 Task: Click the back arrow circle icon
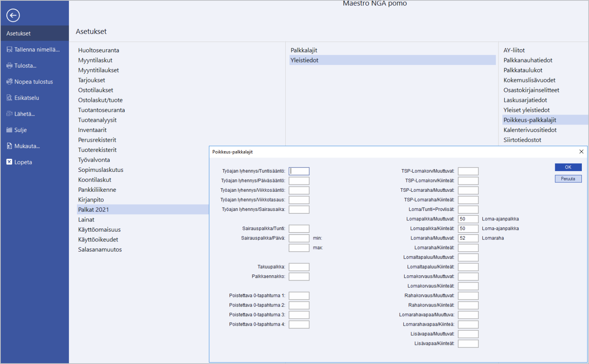pyautogui.click(x=13, y=15)
